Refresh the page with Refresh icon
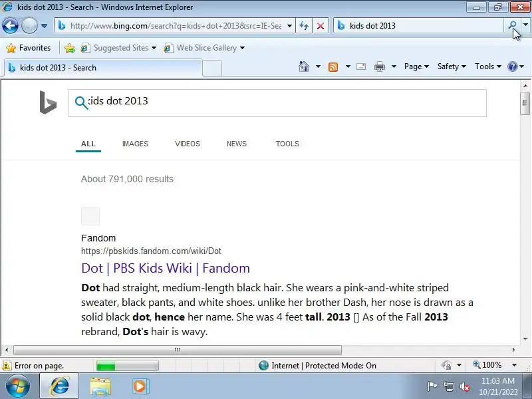This screenshot has height=399, width=532. [x=304, y=26]
